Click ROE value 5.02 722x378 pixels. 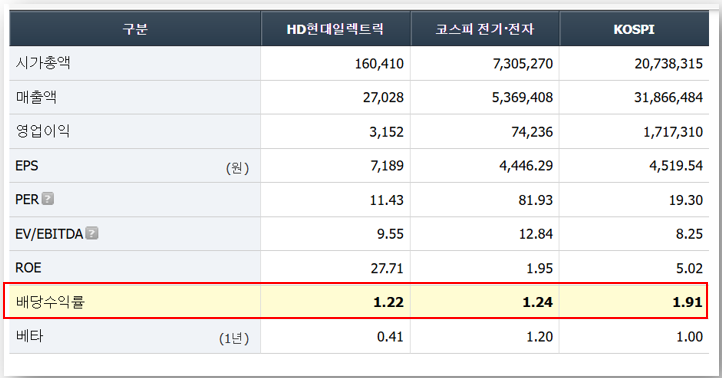click(689, 268)
